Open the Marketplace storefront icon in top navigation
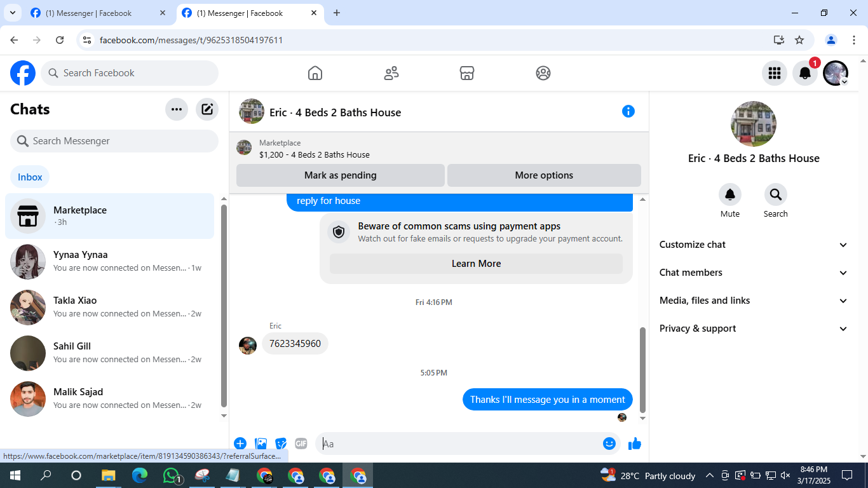Image resolution: width=868 pixels, height=488 pixels. [467, 73]
